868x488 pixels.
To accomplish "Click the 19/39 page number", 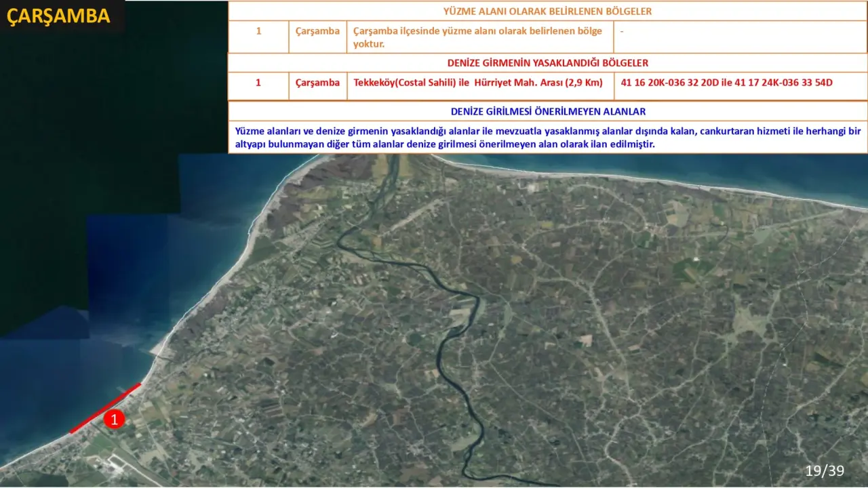I will [x=825, y=470].
